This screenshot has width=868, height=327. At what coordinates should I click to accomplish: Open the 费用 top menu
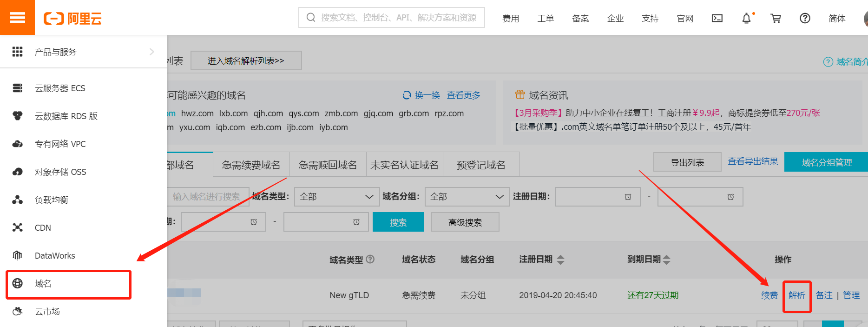click(x=511, y=19)
